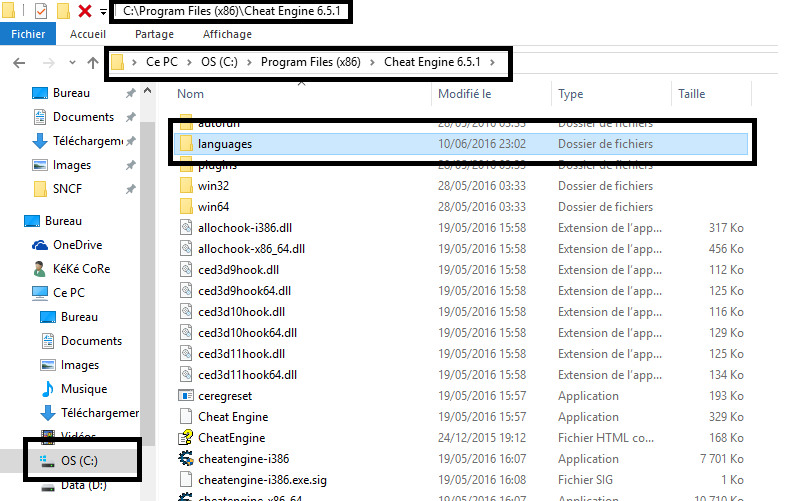Open Musique under Ce PC
The image size is (807, 501).
pos(84,389)
